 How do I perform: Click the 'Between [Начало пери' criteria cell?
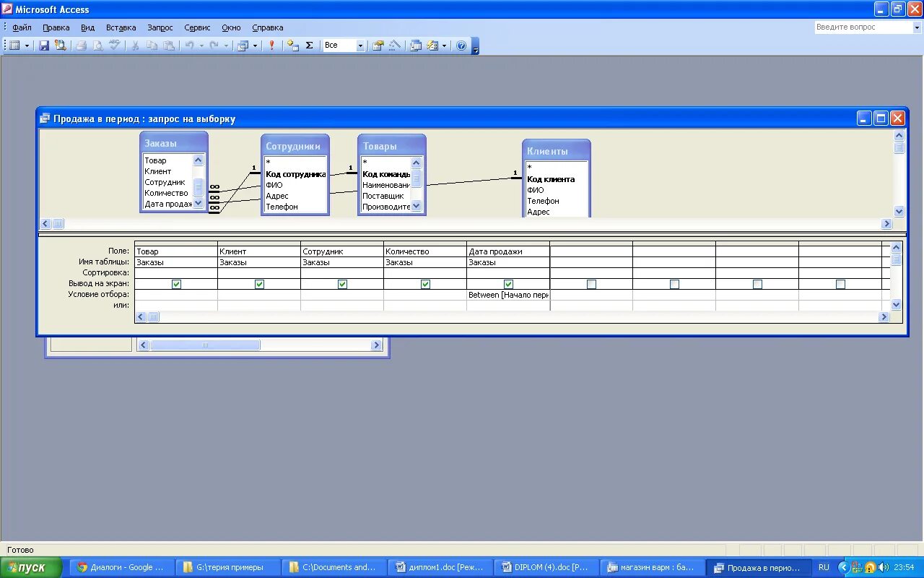pos(508,295)
